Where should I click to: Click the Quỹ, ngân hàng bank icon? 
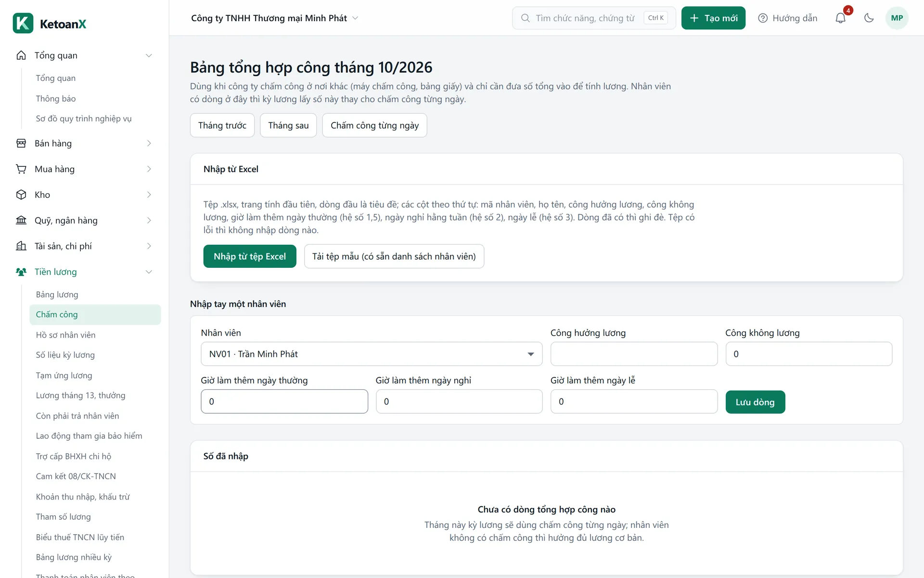21,220
